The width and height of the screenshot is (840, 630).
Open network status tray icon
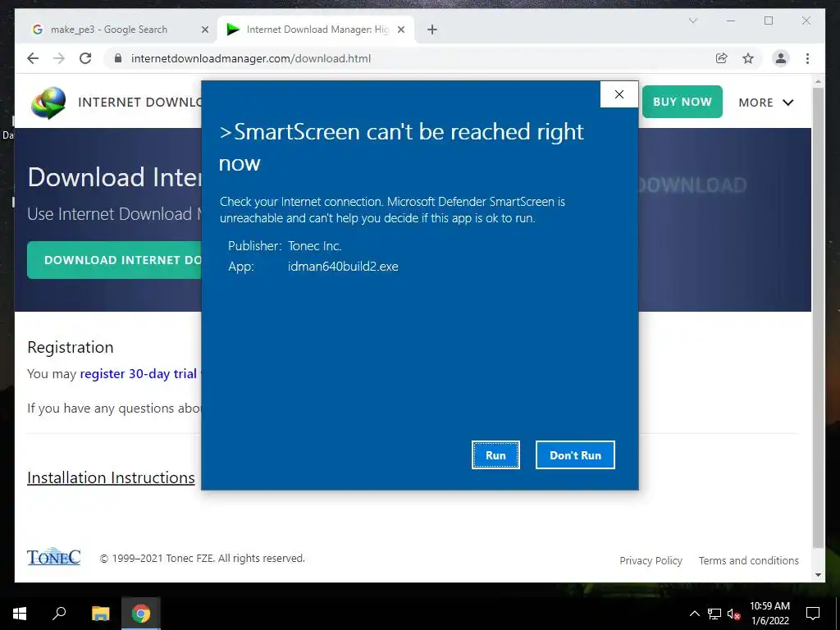click(x=714, y=614)
